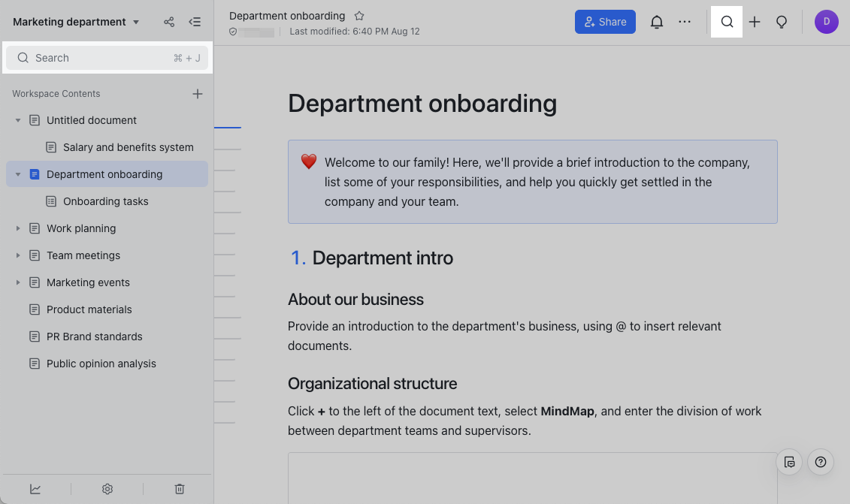Collapse the Department onboarding tree item
850x504 pixels.
[18, 174]
